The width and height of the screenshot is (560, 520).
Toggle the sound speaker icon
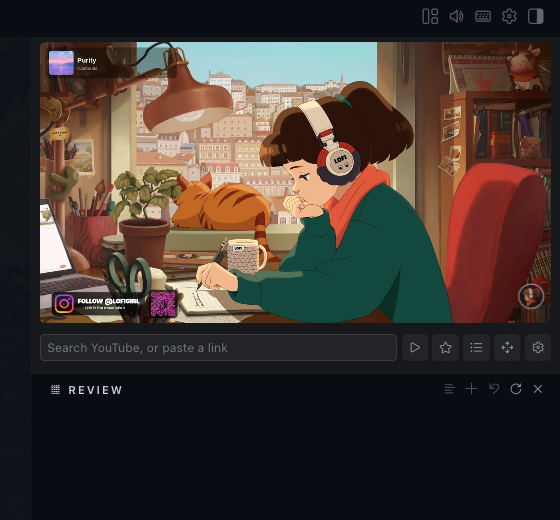[x=456, y=16]
